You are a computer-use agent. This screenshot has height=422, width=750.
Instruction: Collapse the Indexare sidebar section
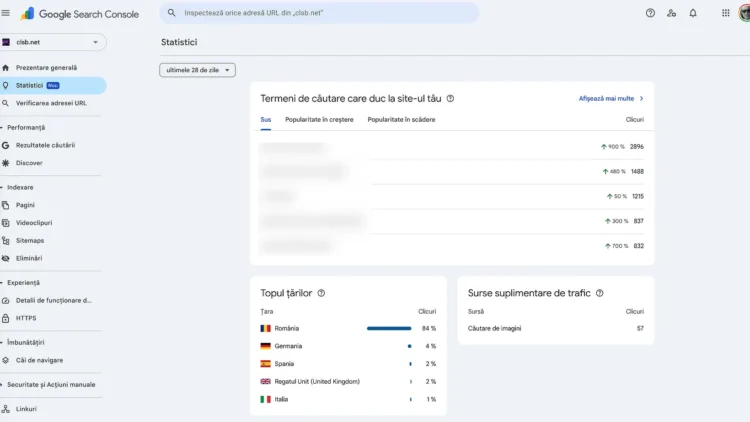click(x=3, y=187)
